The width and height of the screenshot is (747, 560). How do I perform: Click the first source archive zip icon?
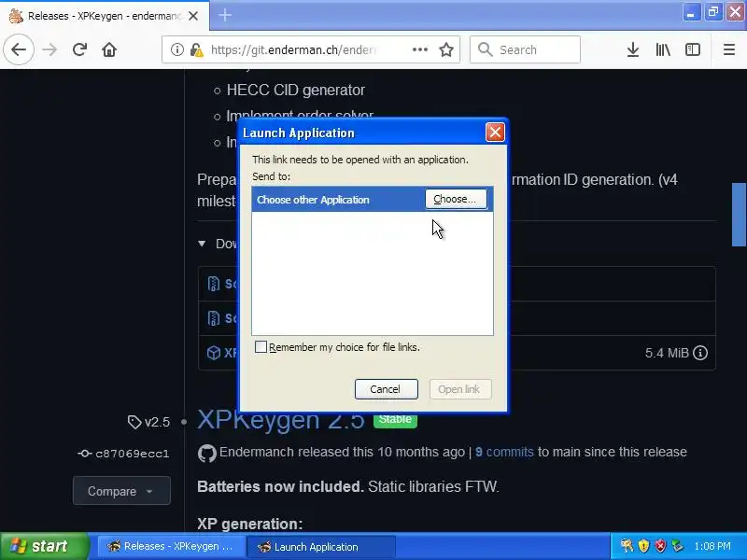click(x=214, y=284)
